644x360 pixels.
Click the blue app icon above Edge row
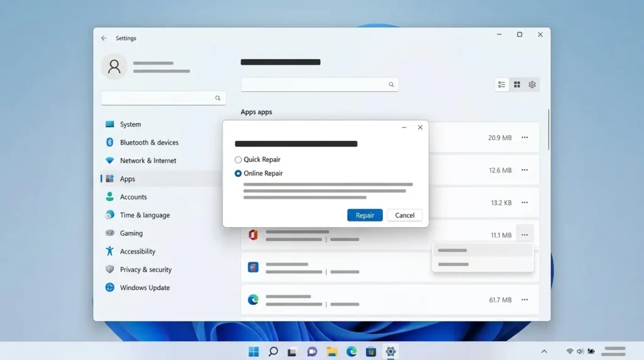tap(253, 267)
